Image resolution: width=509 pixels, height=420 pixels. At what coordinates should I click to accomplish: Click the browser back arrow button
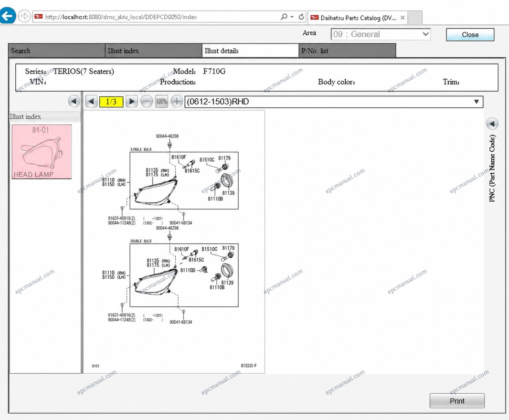(x=7, y=16)
